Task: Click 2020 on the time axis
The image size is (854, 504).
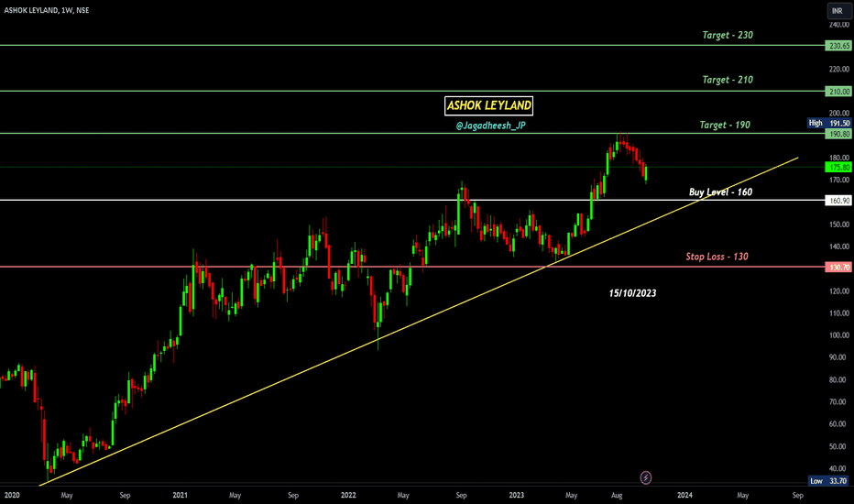Action: point(12,495)
